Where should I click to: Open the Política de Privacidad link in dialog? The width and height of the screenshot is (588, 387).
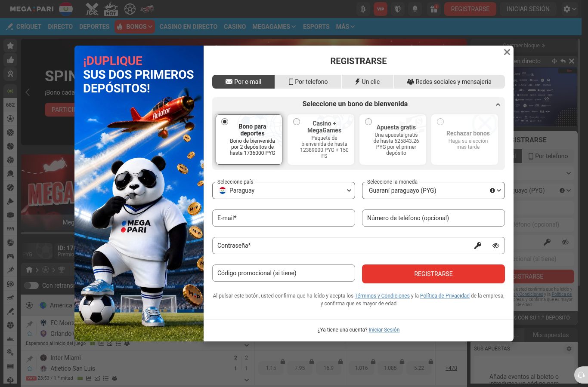[445, 296]
